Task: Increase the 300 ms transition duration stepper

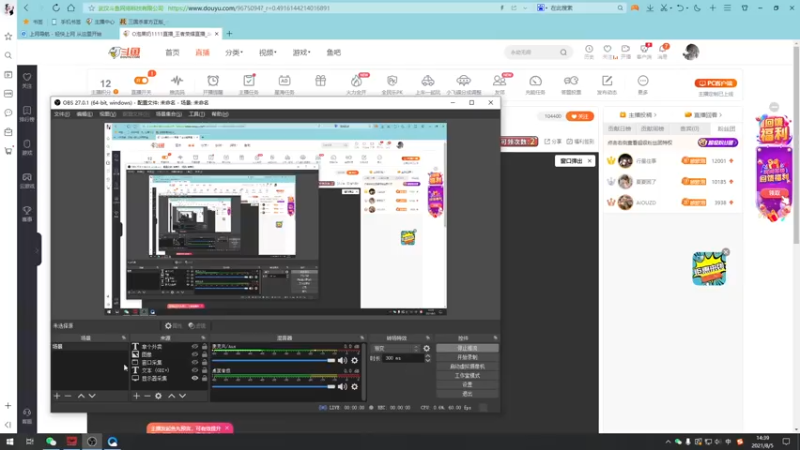Action: tap(428, 356)
